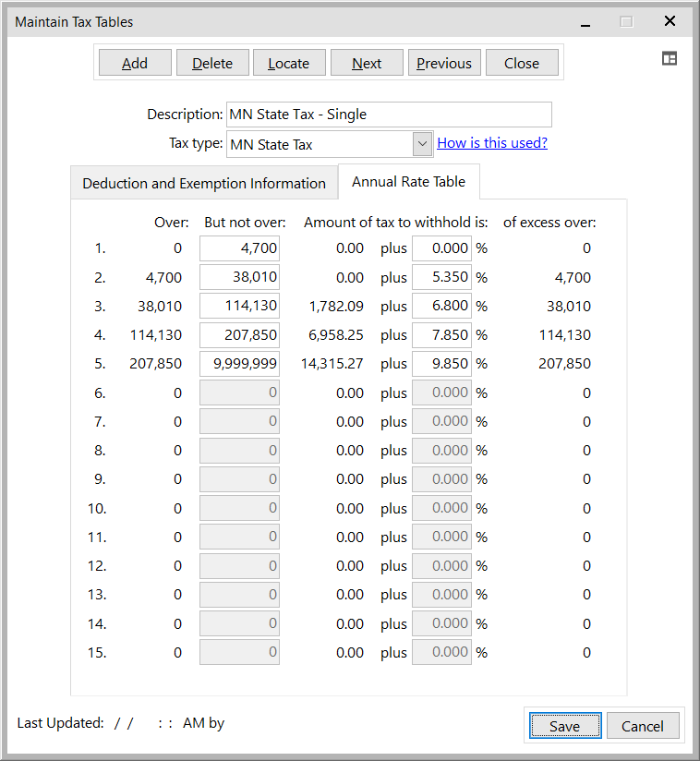The height and width of the screenshot is (761, 700).
Task: Go to the Previous tax table record
Action: tap(443, 63)
